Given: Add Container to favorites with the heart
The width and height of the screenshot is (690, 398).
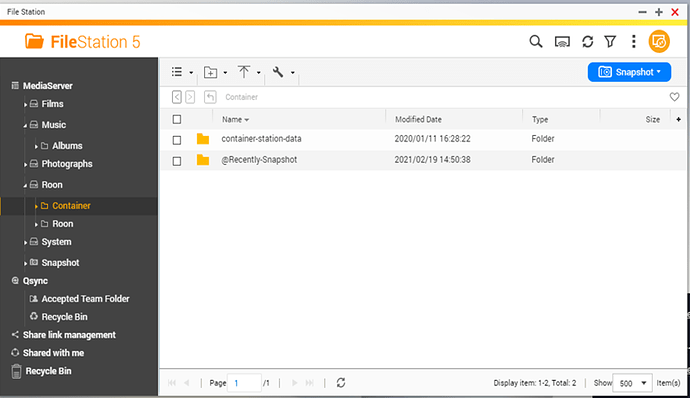Looking at the screenshot, I should pyautogui.click(x=674, y=97).
